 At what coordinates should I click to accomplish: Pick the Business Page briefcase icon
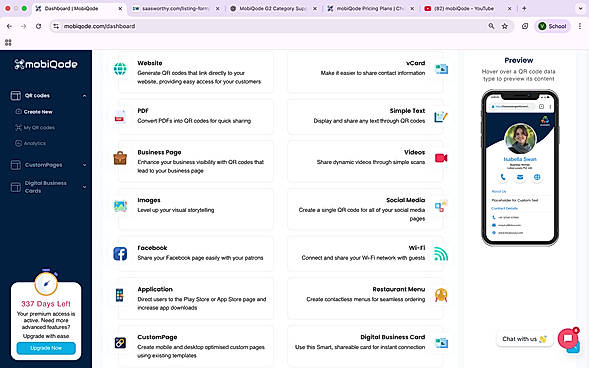click(120, 158)
